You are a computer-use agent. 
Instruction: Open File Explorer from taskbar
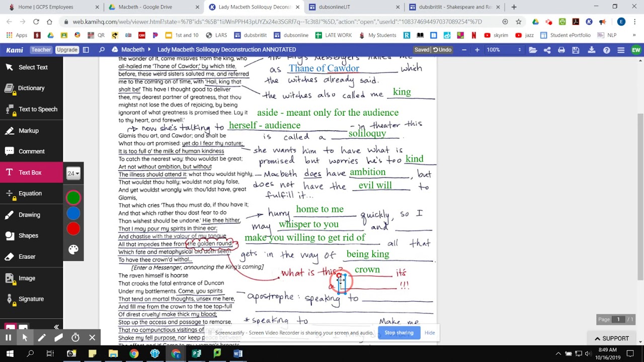click(x=113, y=354)
